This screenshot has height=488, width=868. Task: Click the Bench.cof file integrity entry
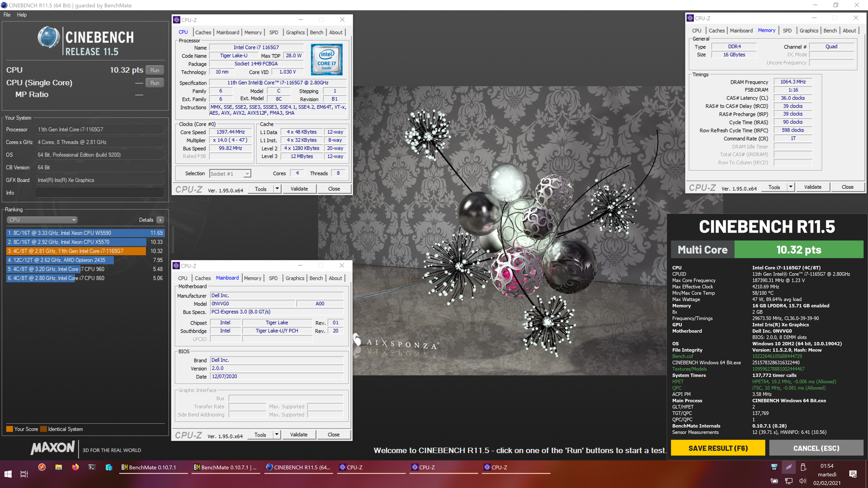(x=682, y=357)
